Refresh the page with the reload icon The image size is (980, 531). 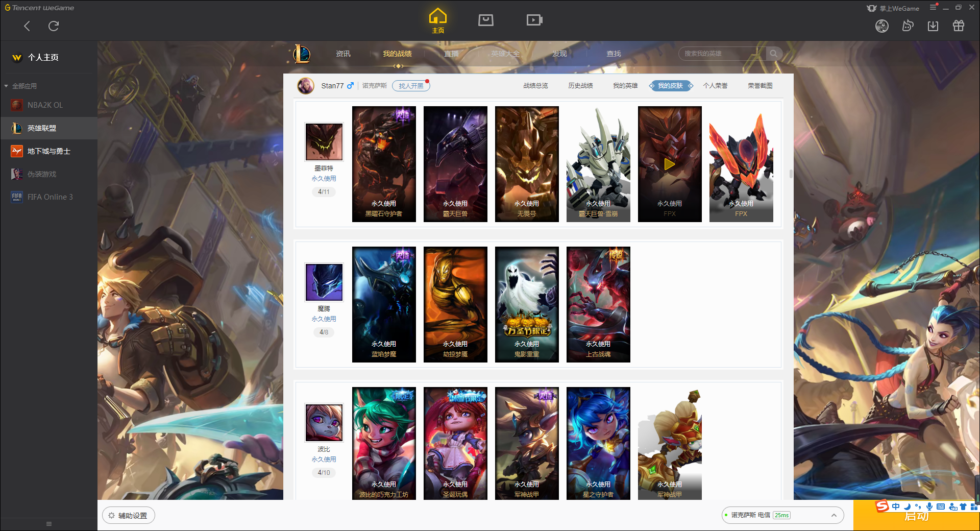tap(54, 26)
